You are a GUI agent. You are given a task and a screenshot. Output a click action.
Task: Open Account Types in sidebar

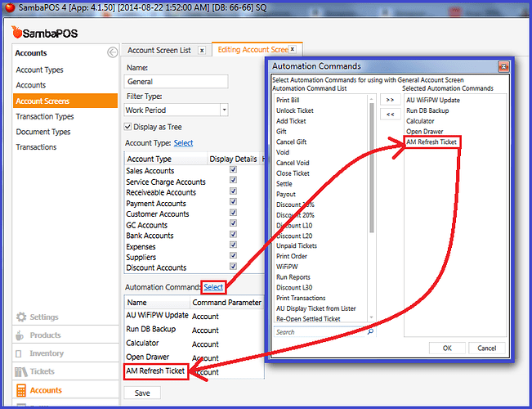coord(40,70)
